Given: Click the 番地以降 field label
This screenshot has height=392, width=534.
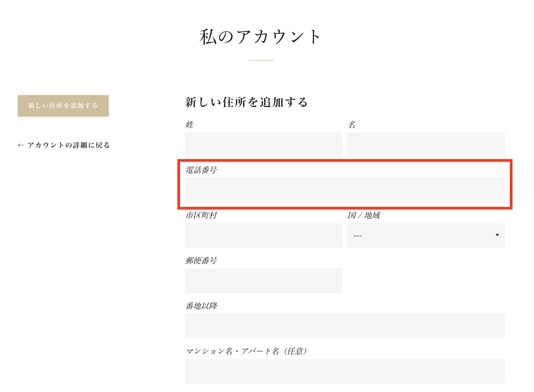Looking at the screenshot, I should [201, 306].
